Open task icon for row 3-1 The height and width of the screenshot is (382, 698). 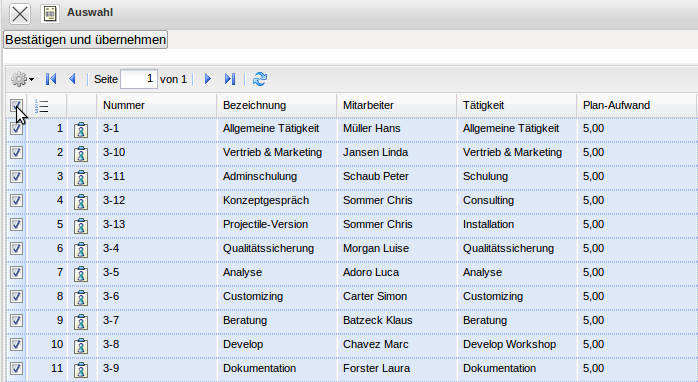pos(81,130)
